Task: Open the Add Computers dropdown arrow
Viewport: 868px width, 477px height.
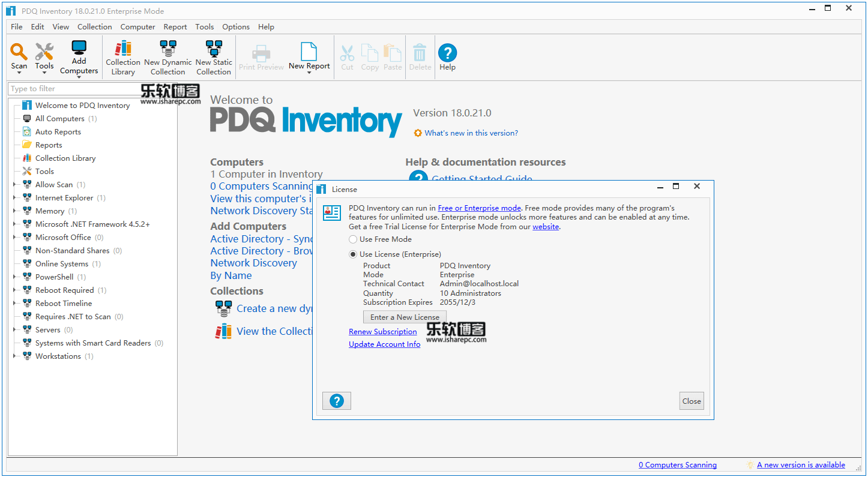Action: [79, 78]
